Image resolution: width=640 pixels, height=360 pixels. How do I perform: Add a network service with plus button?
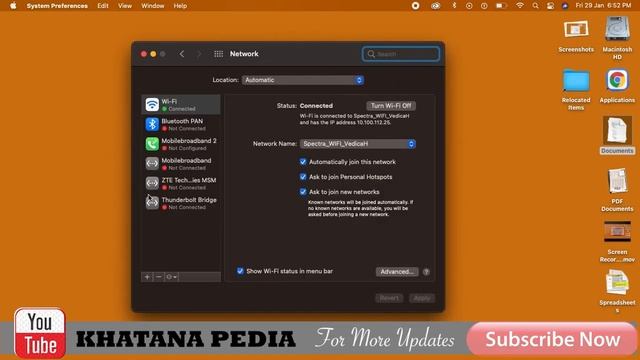[x=147, y=277]
